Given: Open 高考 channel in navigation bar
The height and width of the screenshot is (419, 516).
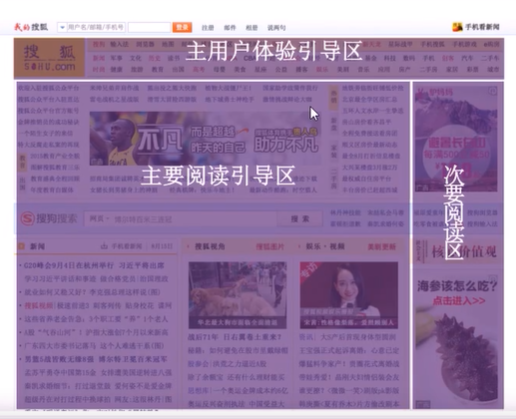Looking at the screenshot, I should [x=199, y=69].
